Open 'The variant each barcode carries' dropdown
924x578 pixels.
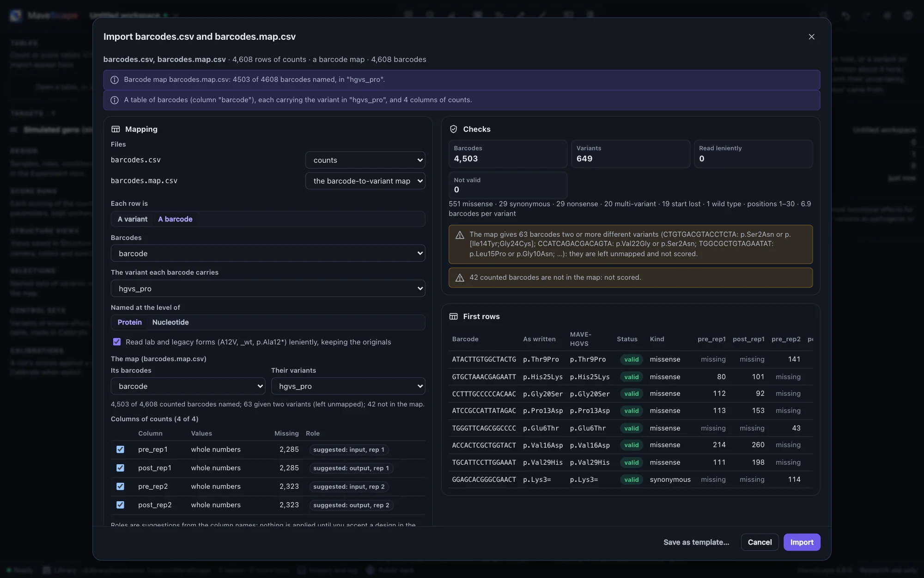(268, 289)
